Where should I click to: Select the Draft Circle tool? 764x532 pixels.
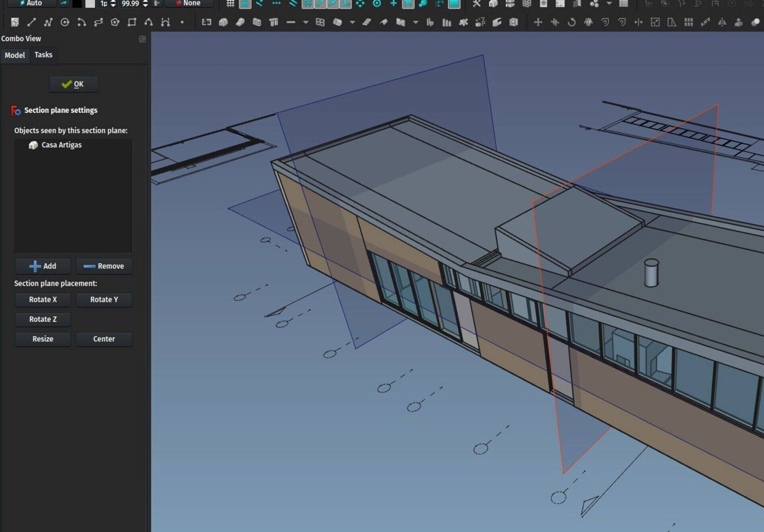point(65,22)
